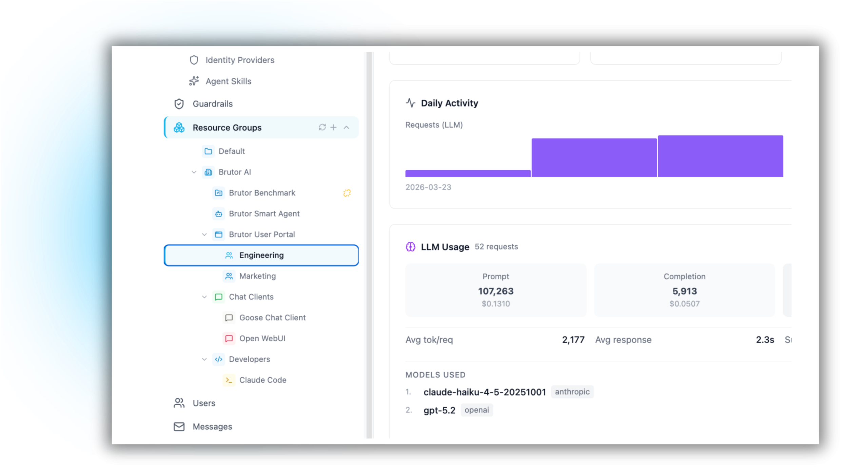868x472 pixels.
Task: Open the Users section in the sidebar
Action: (x=203, y=403)
